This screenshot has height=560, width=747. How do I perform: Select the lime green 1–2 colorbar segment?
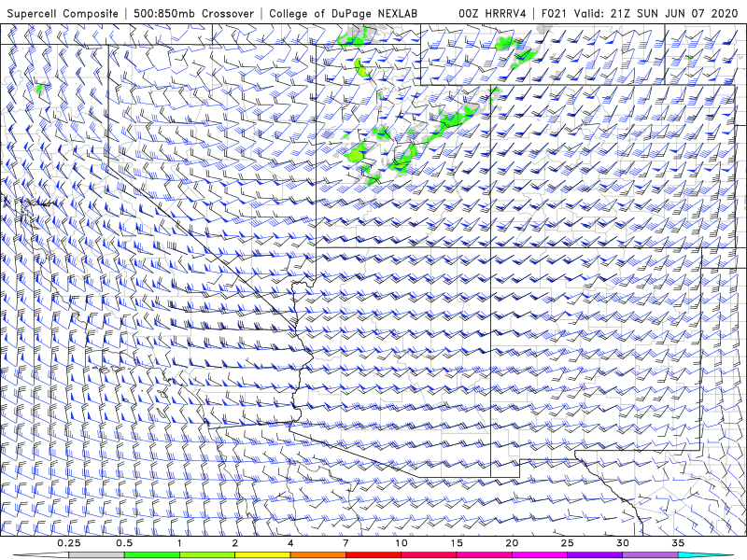[206, 555]
